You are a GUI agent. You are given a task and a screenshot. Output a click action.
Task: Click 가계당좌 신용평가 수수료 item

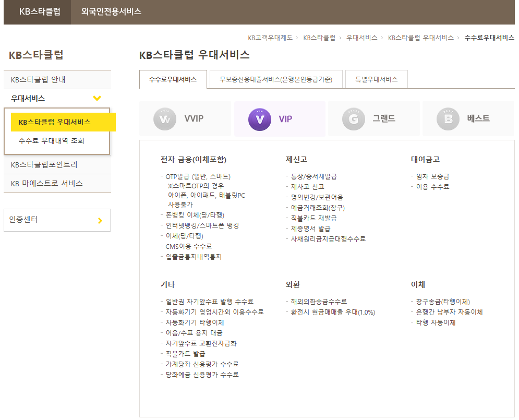click(202, 364)
